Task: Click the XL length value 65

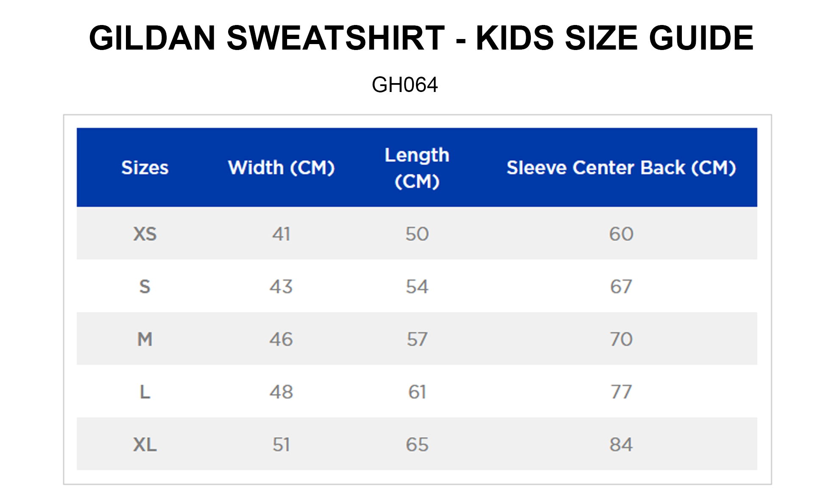Action: coord(417,445)
